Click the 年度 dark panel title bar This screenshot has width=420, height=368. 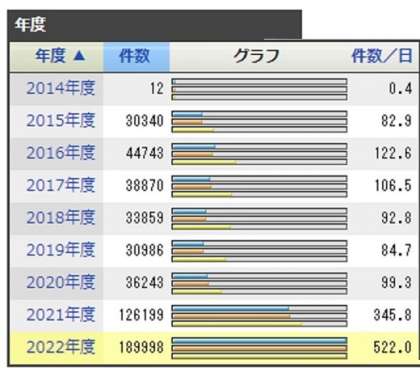tap(155, 25)
